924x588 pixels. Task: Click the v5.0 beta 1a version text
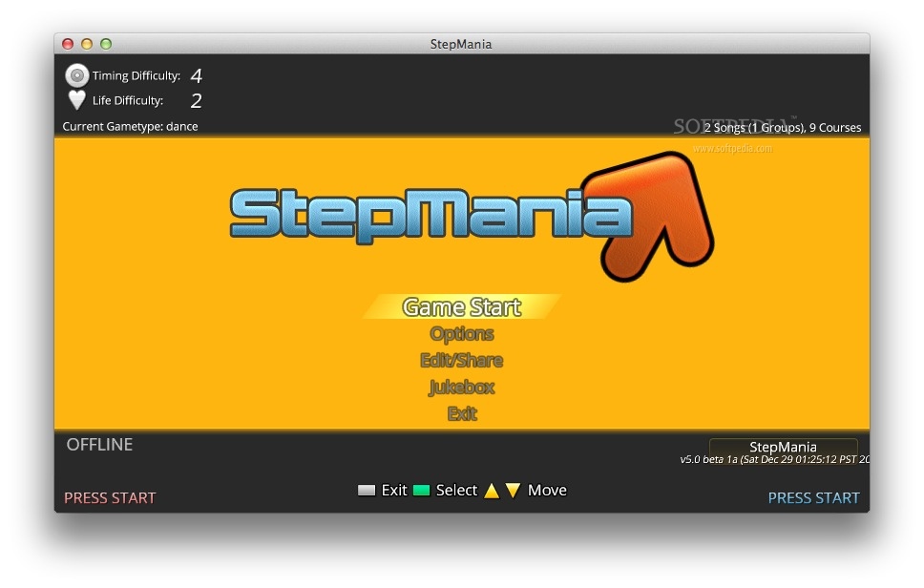775,459
